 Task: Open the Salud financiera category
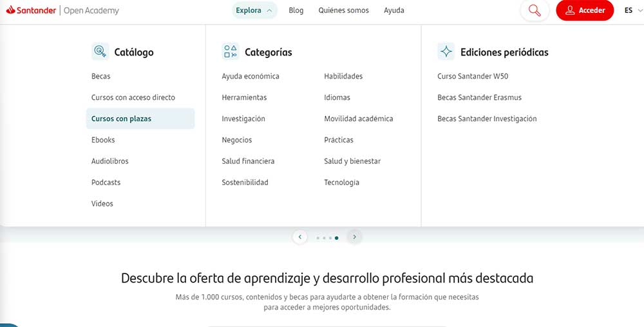coord(248,161)
